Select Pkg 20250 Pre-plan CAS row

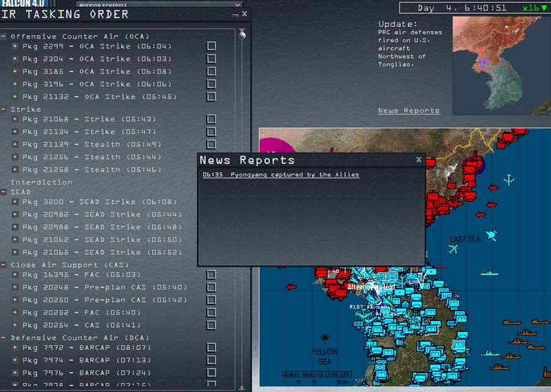[x=105, y=300]
